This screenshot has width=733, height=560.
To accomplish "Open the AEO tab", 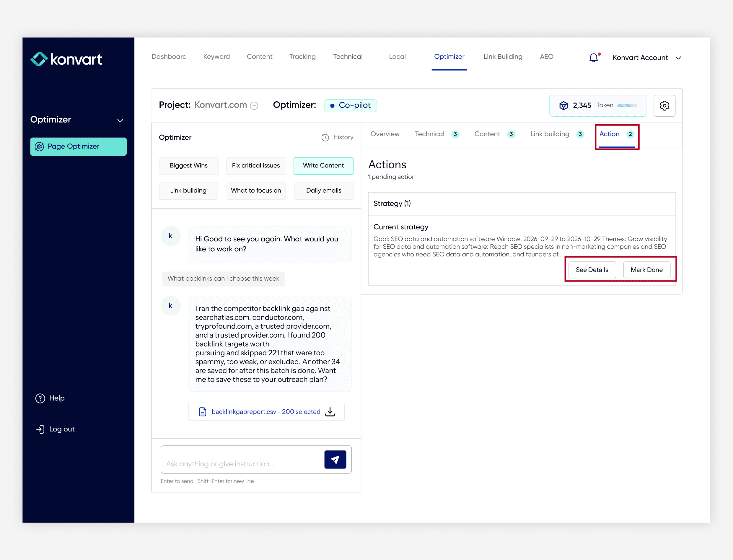I will coord(546,56).
